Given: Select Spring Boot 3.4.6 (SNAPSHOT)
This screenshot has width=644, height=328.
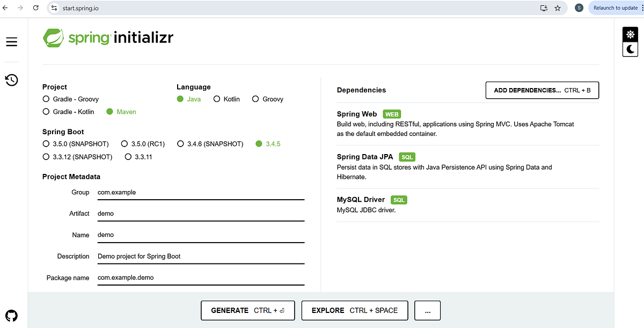Looking at the screenshot, I should pos(210,144).
